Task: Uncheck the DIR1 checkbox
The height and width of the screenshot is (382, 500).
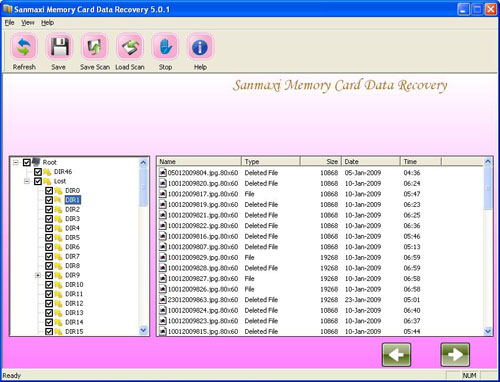Action: 49,200
